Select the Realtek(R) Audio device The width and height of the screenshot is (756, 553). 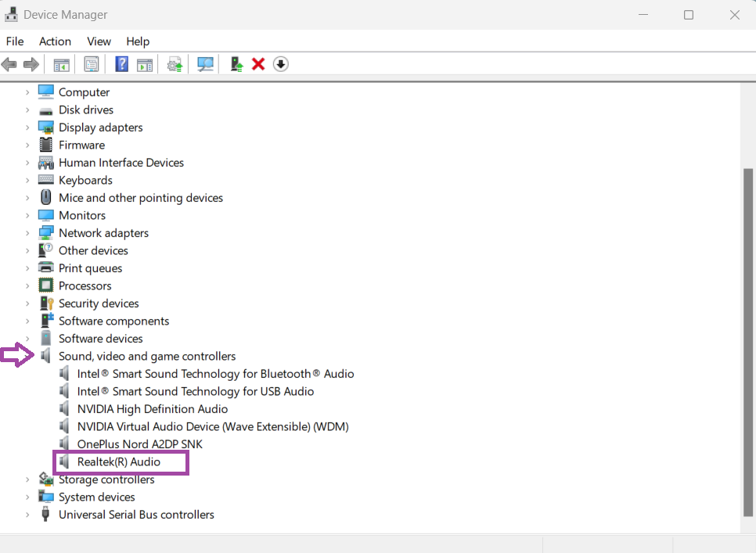coord(118,462)
